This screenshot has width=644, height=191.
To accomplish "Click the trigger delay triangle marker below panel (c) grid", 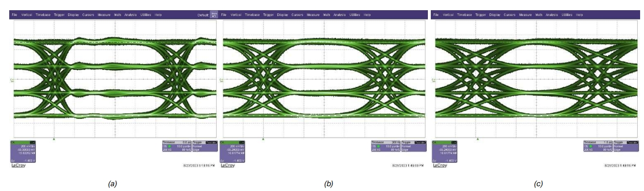I will 477,139.
